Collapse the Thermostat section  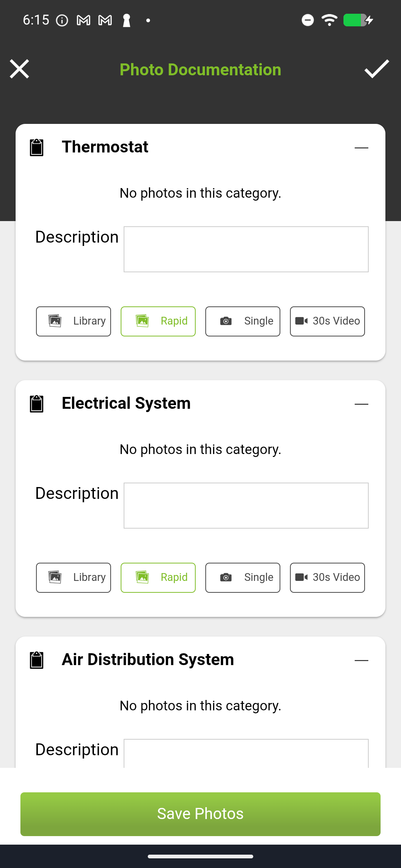tap(361, 147)
